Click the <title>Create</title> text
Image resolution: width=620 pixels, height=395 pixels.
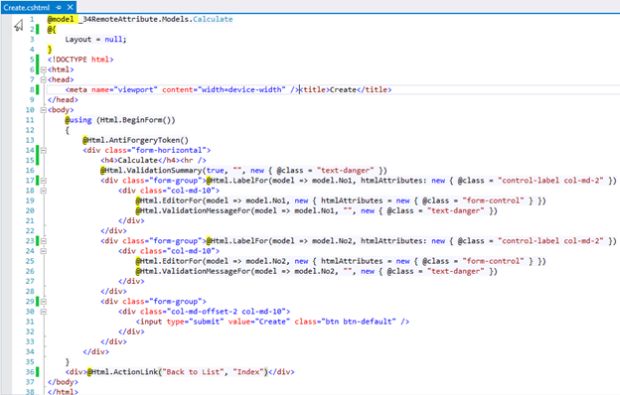(346, 90)
